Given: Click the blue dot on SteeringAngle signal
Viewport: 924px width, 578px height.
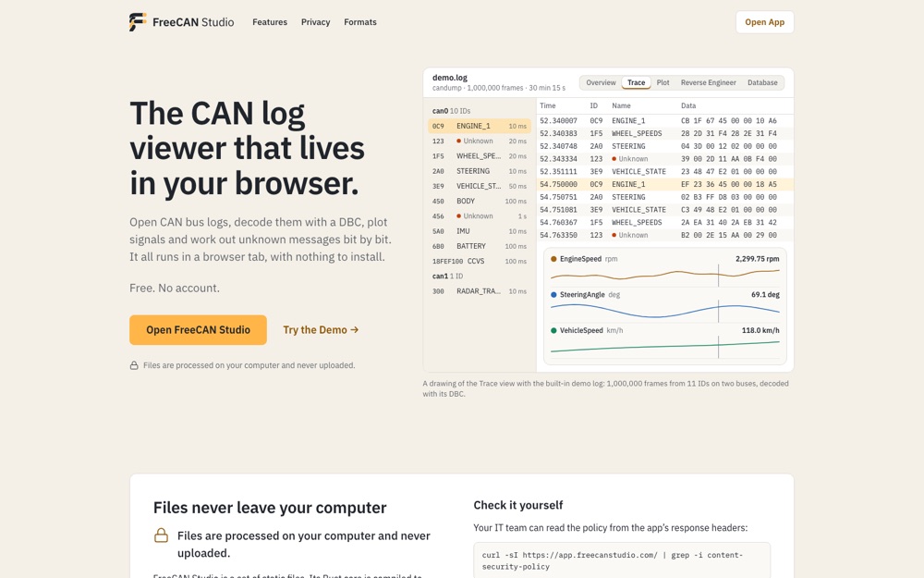Looking at the screenshot, I should pos(553,295).
